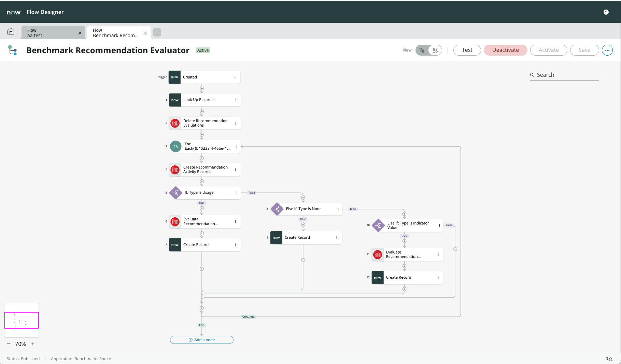The height and width of the screenshot is (364, 621).
Task: Run the flow with the Test button
Action: 467,50
